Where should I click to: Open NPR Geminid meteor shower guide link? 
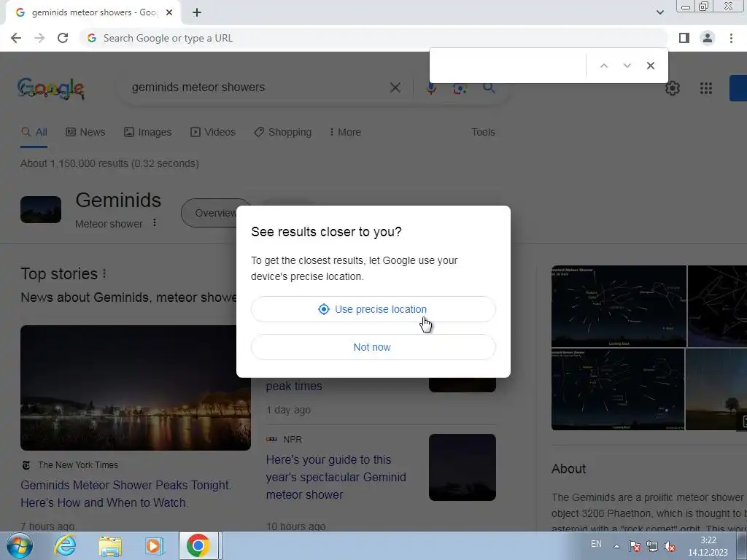click(x=336, y=477)
